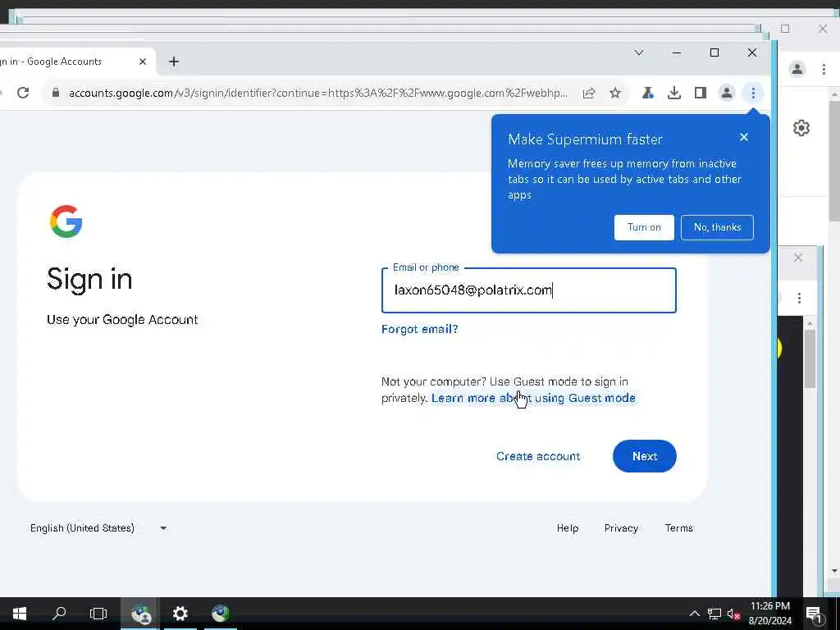
Task: Click the address bar URL
Action: (317, 93)
